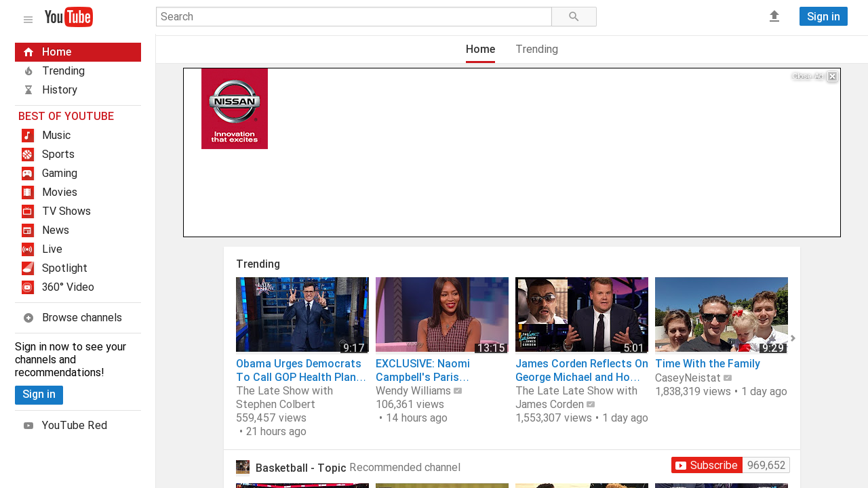Viewport: 868px width, 488px height.
Task: Click the Browse channels plus icon
Action: coord(28,318)
